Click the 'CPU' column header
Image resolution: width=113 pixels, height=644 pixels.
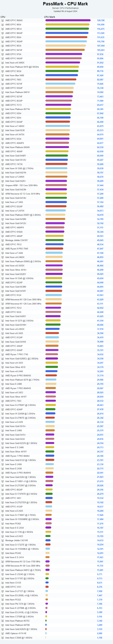coord(3,17)
